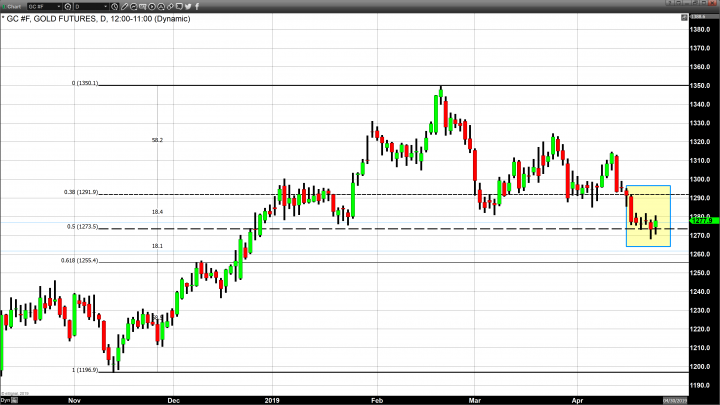
Task: Click the Chart window title label
Action: (14, 6)
